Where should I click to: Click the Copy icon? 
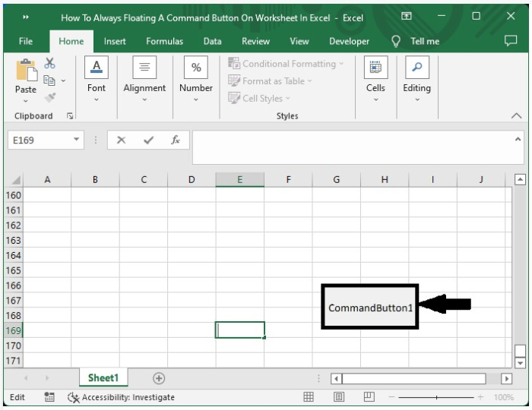[x=49, y=80]
